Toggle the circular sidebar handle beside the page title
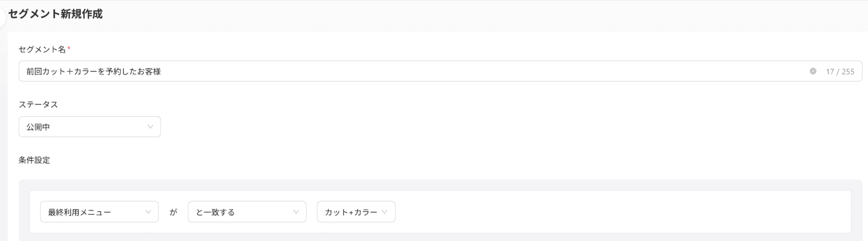The width and height of the screenshot is (868, 241). (x=2, y=19)
